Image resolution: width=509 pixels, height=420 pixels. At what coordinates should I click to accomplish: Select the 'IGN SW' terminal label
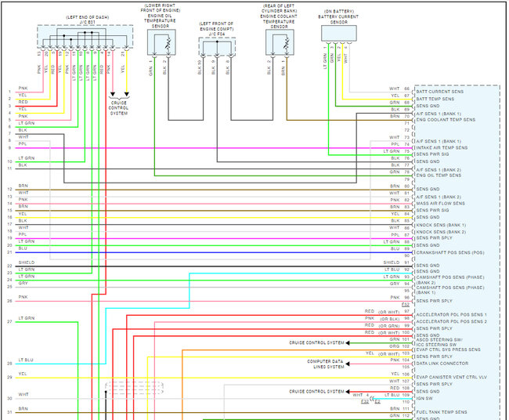(x=424, y=398)
